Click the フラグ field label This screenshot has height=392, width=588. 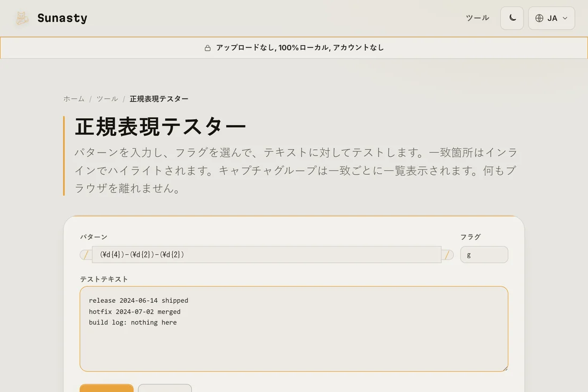[x=470, y=237]
